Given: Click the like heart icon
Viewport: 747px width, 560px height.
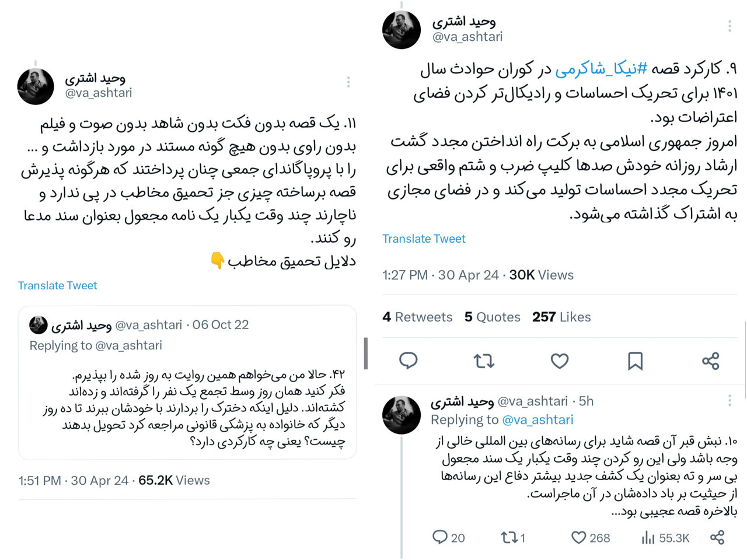Looking at the screenshot, I should click(559, 361).
